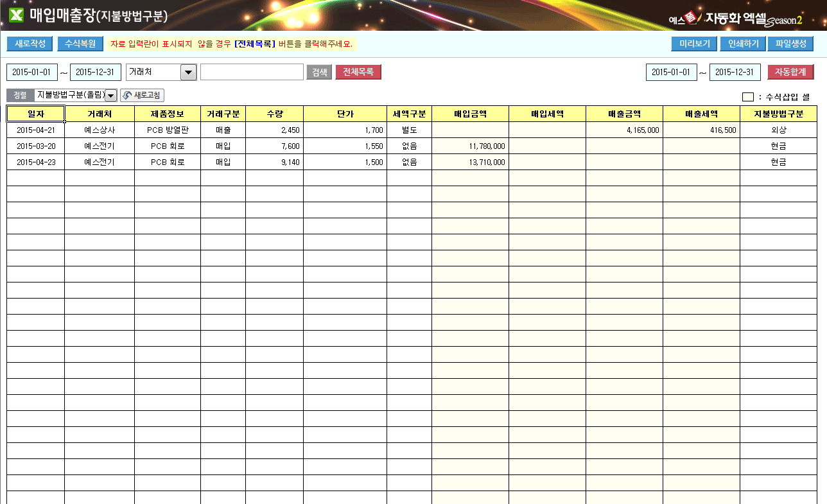Viewport: 827px width, 504px height.
Task: Click 예스전기 cell in 2015-03-20 row
Action: point(100,146)
